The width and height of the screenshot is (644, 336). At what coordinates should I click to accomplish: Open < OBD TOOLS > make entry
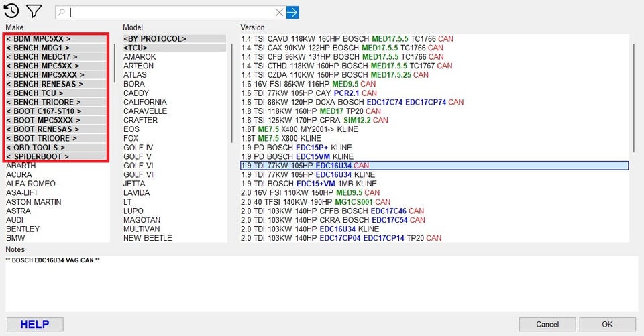[56, 147]
